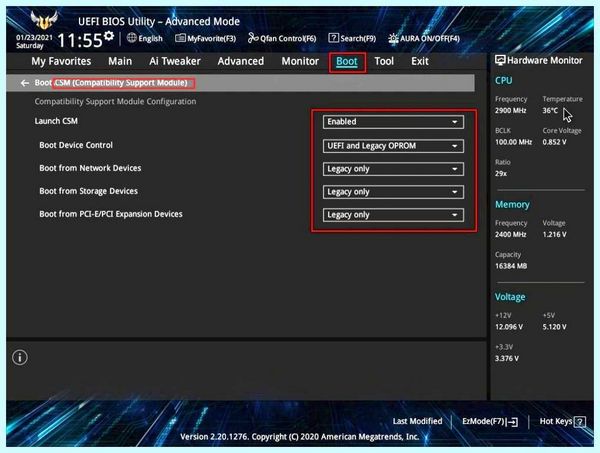
Task: Open the Launch CSM dropdown
Action: [393, 122]
